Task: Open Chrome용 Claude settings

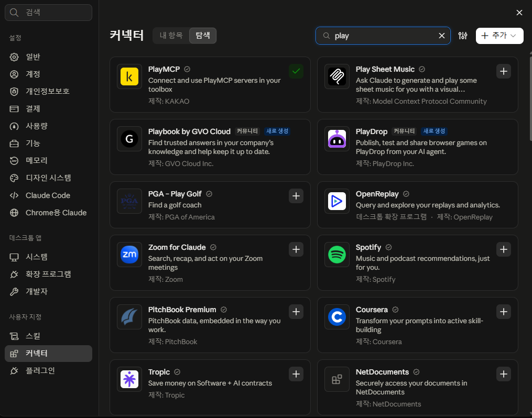Action: [49, 213]
